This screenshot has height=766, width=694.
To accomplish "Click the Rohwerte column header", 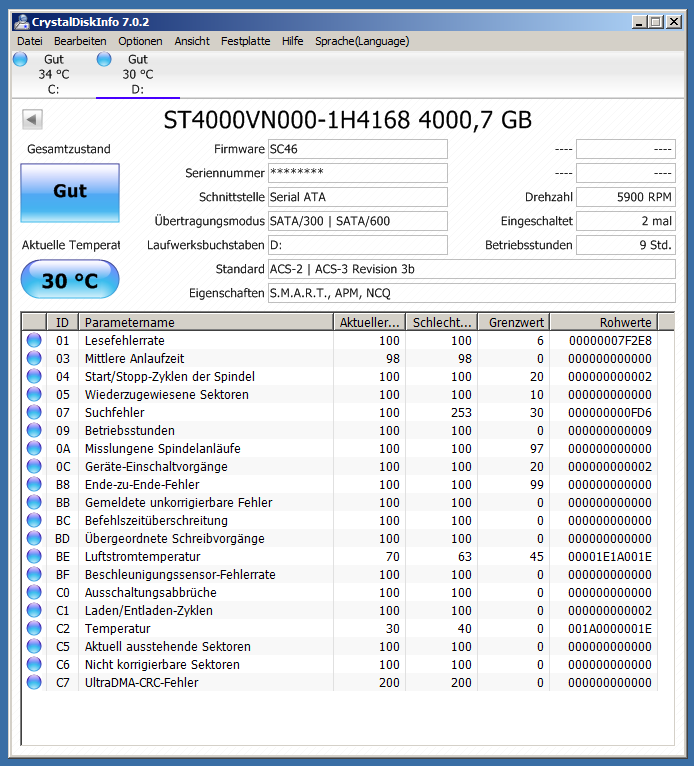I will coord(604,322).
